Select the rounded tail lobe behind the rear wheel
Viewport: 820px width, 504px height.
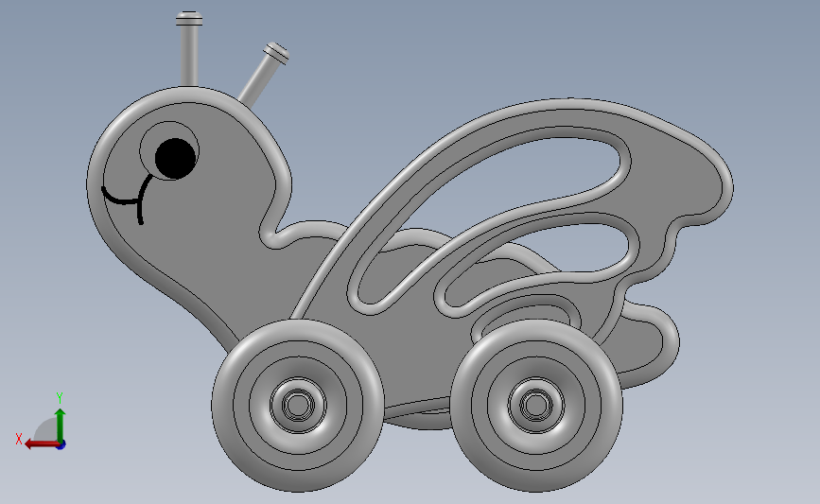646,342
